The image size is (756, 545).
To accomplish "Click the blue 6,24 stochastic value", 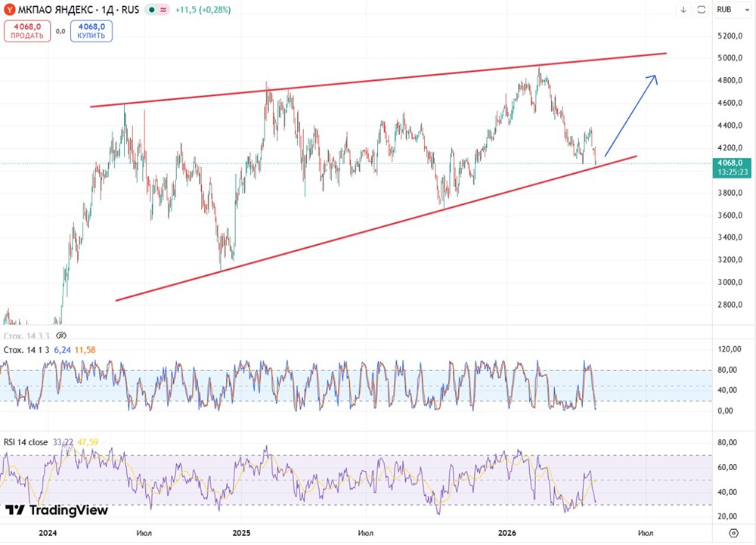I will click(x=62, y=350).
